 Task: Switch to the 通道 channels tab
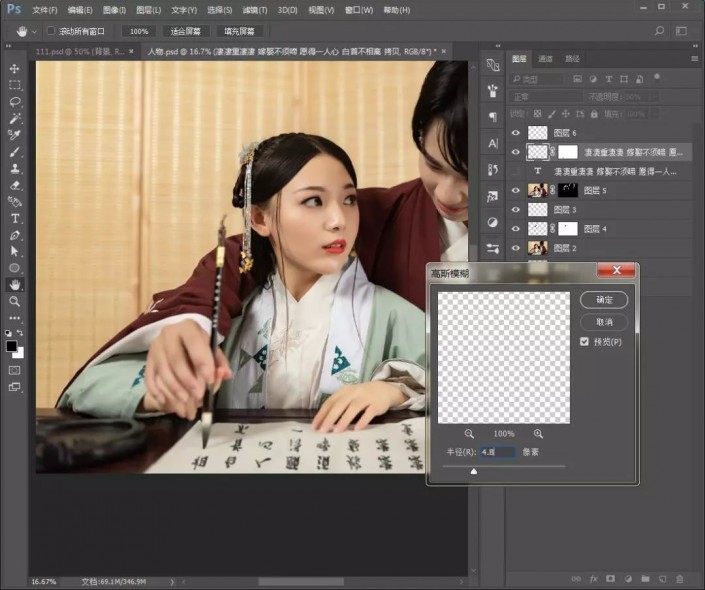545,58
